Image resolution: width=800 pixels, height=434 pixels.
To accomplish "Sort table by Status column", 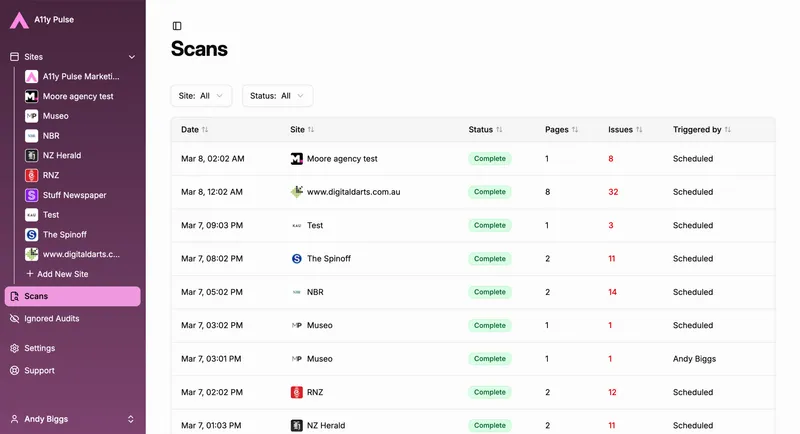I will pos(485,130).
